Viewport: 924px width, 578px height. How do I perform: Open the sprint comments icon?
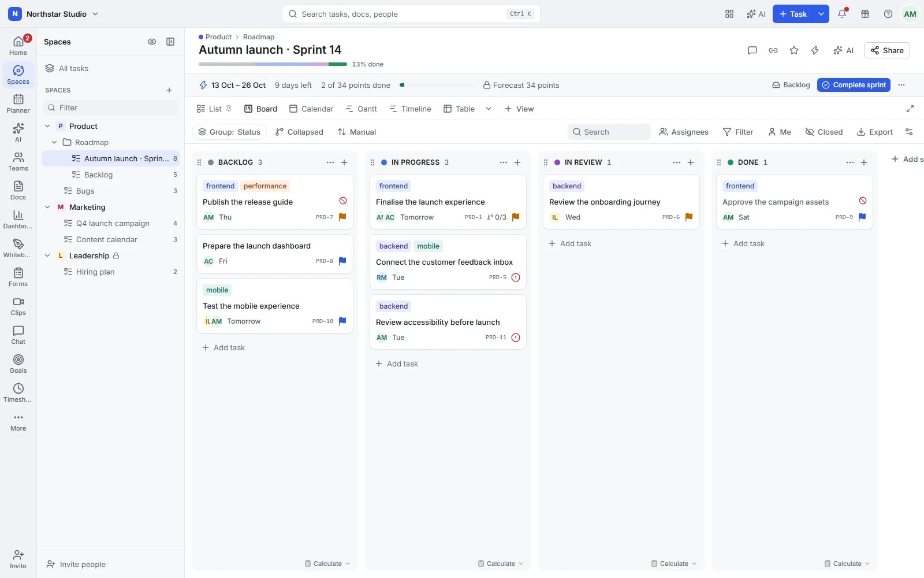752,50
